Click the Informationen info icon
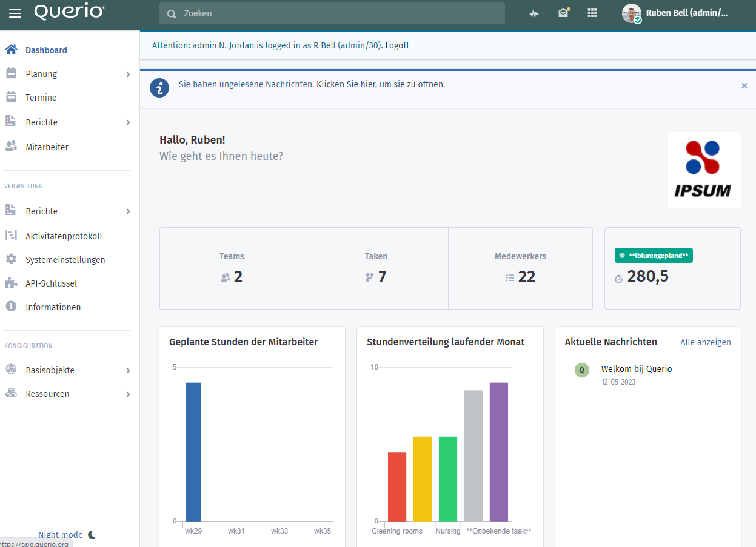 [x=11, y=307]
